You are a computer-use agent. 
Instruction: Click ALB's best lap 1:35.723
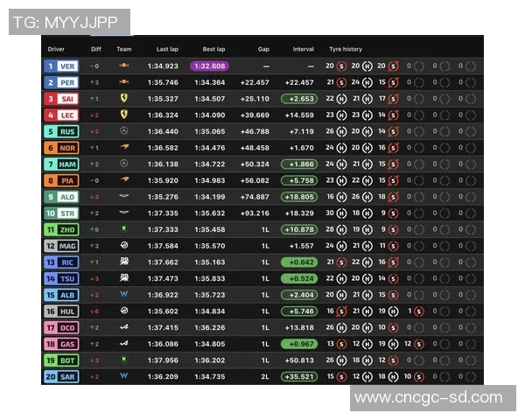[x=210, y=295]
